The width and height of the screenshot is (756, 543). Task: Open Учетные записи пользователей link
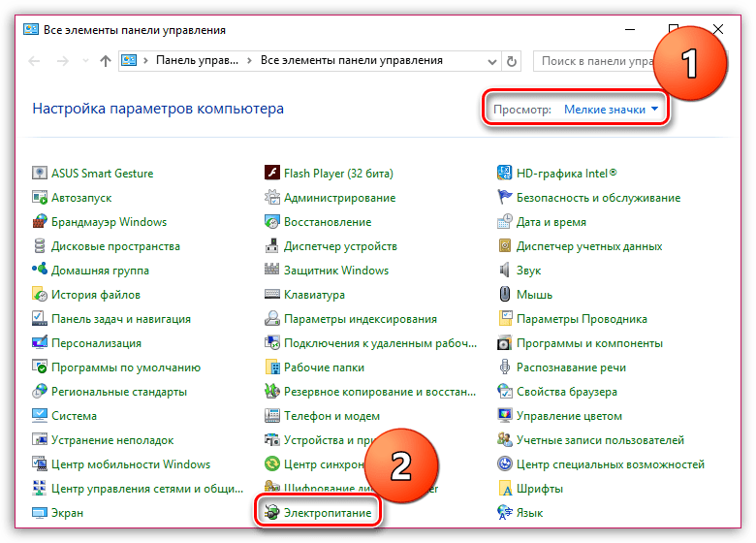600,440
